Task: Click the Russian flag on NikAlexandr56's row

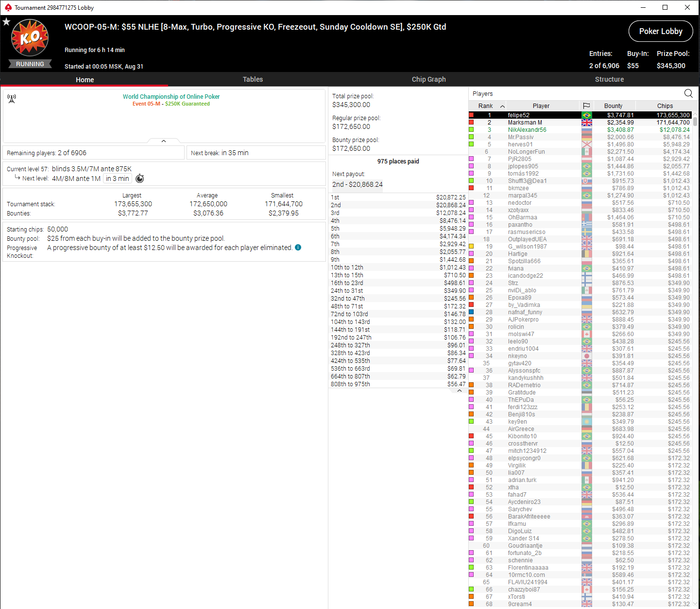Action: (587, 129)
